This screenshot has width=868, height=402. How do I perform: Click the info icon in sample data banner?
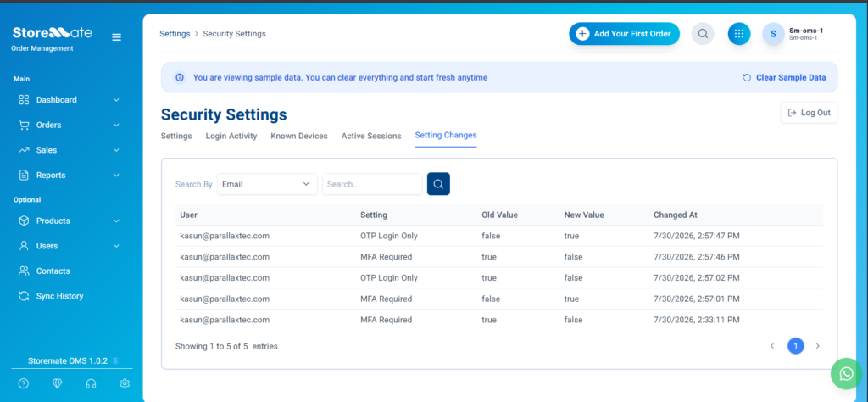point(180,77)
